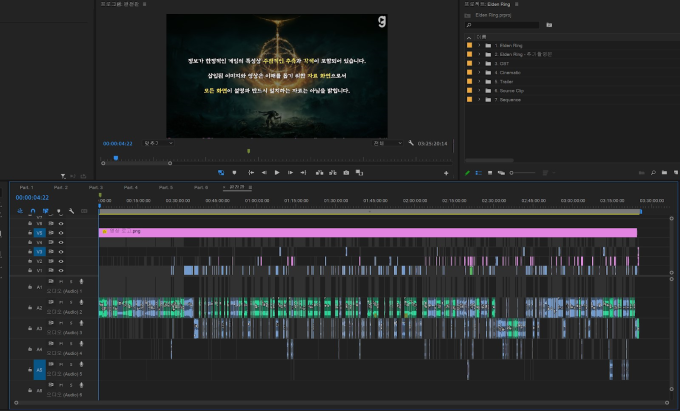Image resolution: width=680 pixels, height=411 pixels.
Task: Switch to the Part. 5 sequence tab
Action: pyautogui.click(x=166, y=187)
